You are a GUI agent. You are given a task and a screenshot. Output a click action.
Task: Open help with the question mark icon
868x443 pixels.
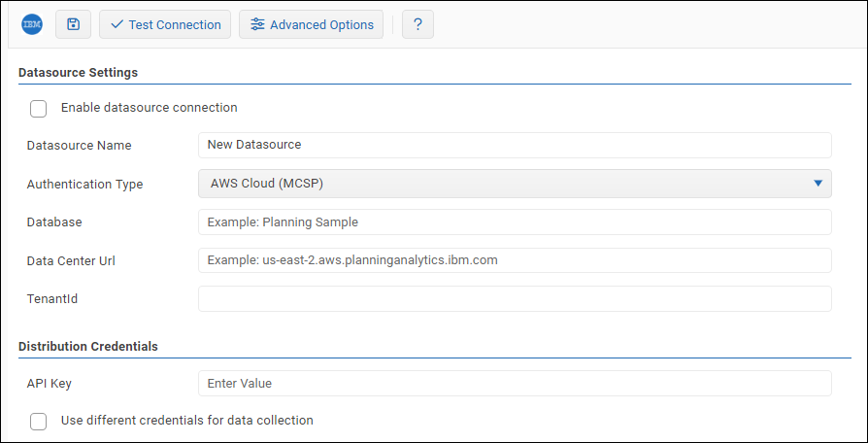tap(417, 24)
